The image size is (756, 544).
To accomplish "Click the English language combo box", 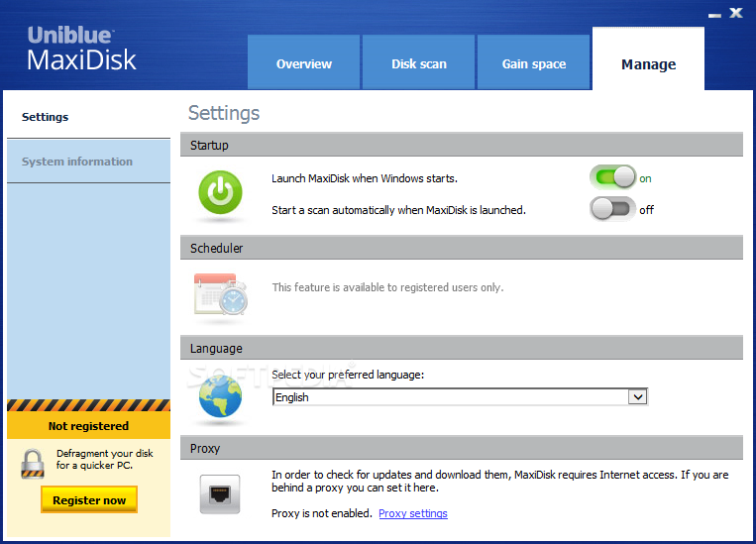I will 460,397.
